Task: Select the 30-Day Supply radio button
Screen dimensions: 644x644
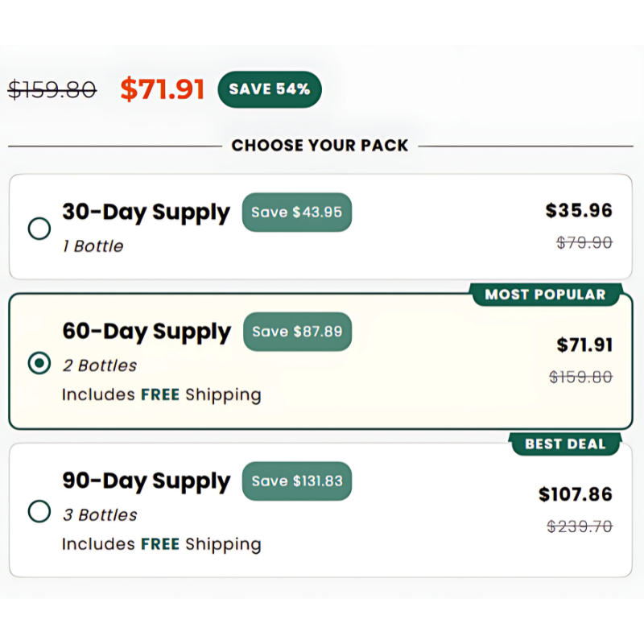Action: click(x=39, y=229)
